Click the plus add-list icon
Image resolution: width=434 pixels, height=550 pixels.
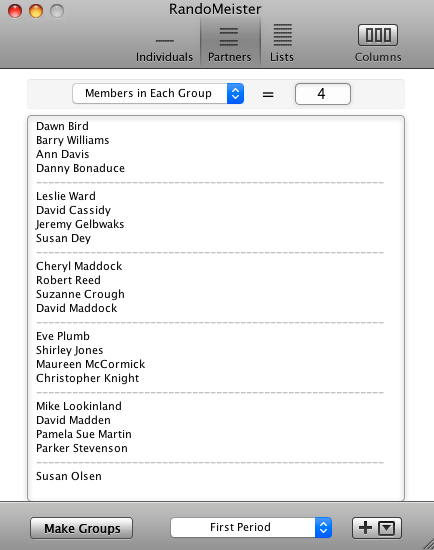(365, 528)
